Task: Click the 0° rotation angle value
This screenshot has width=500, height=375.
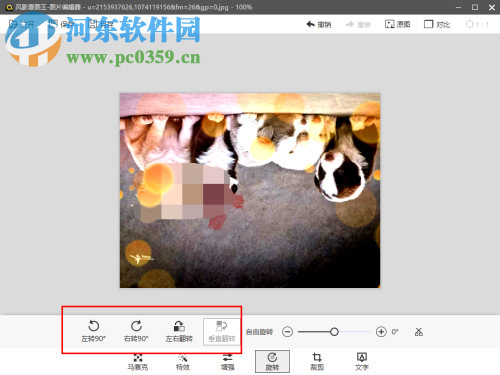Action: click(x=395, y=332)
